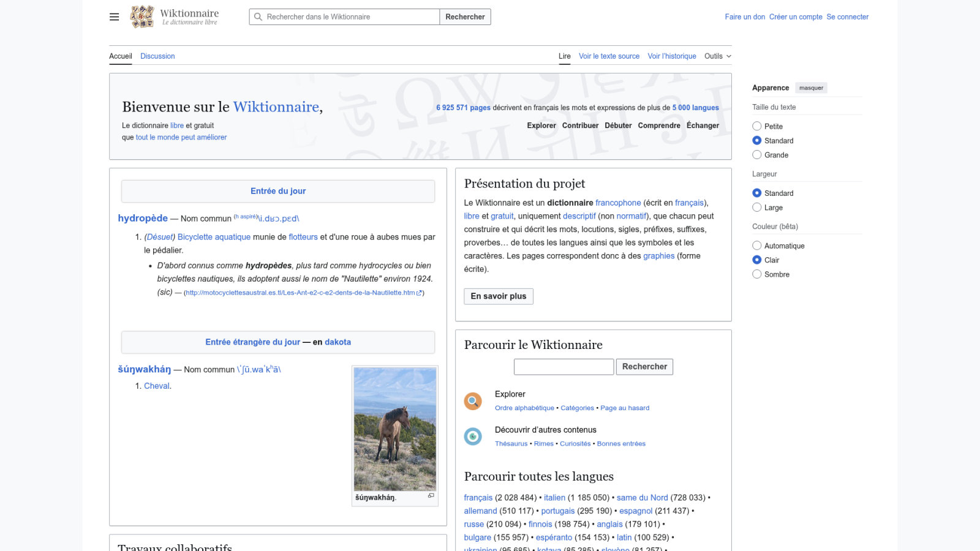Viewport: 980px width, 551px height.
Task: Click Rechercher button in Parcourir section
Action: (644, 367)
